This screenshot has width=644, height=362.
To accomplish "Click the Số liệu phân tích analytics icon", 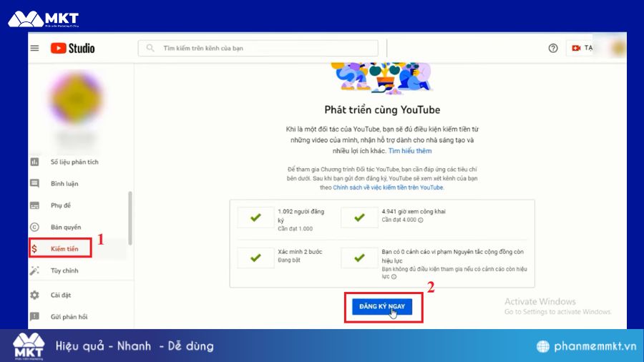I will pos(34,162).
